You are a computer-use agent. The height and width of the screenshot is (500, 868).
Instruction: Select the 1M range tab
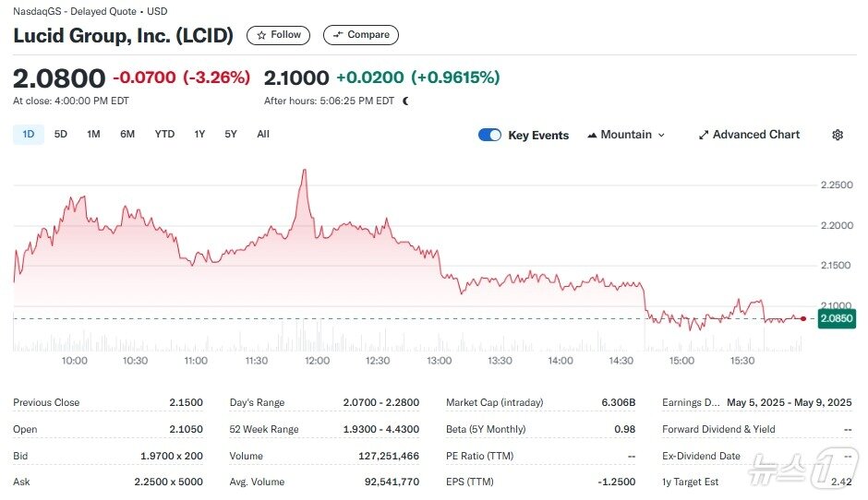[x=93, y=134]
